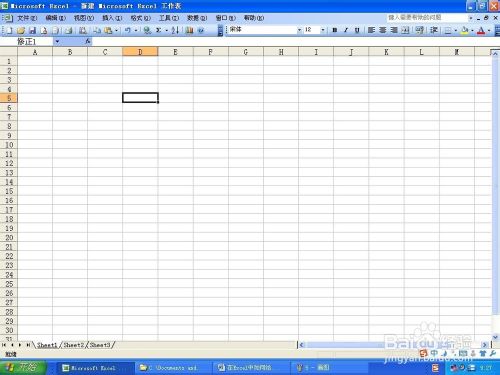Click the first-sheet tab scroll button

tap(4, 345)
